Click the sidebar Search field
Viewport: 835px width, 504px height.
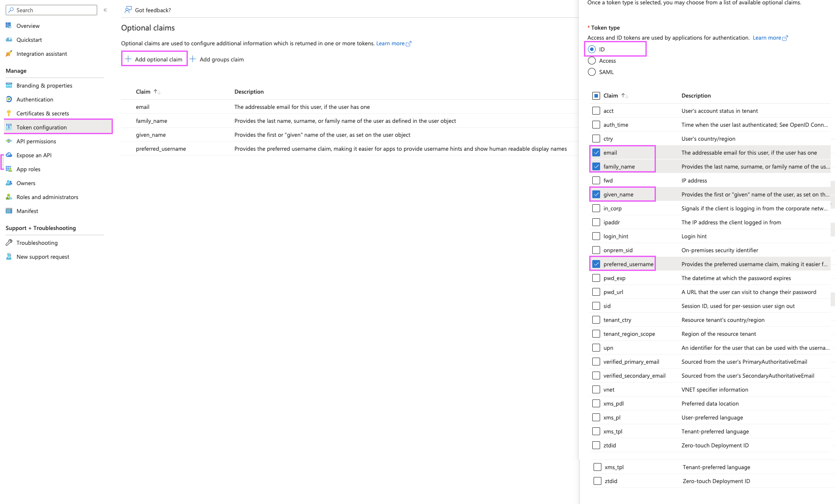(x=51, y=10)
